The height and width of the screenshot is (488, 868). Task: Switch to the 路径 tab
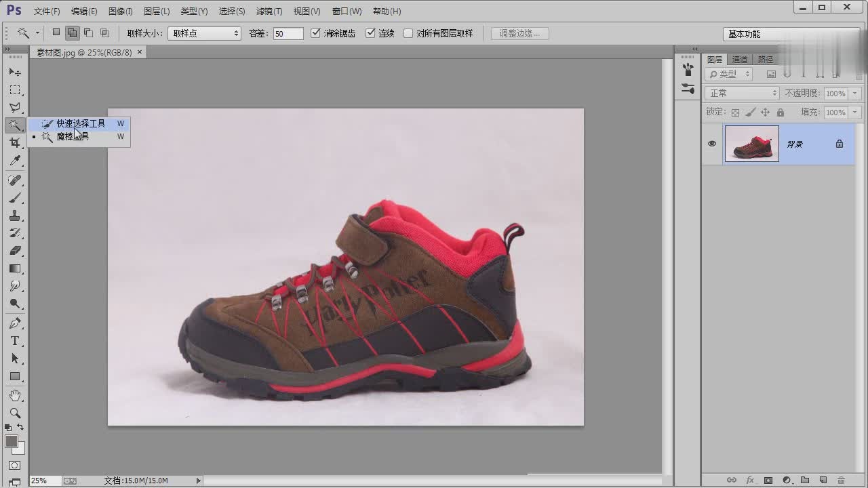point(766,60)
